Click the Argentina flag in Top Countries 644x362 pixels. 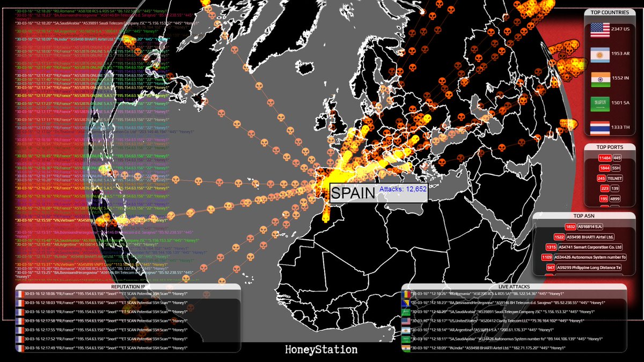click(x=600, y=54)
